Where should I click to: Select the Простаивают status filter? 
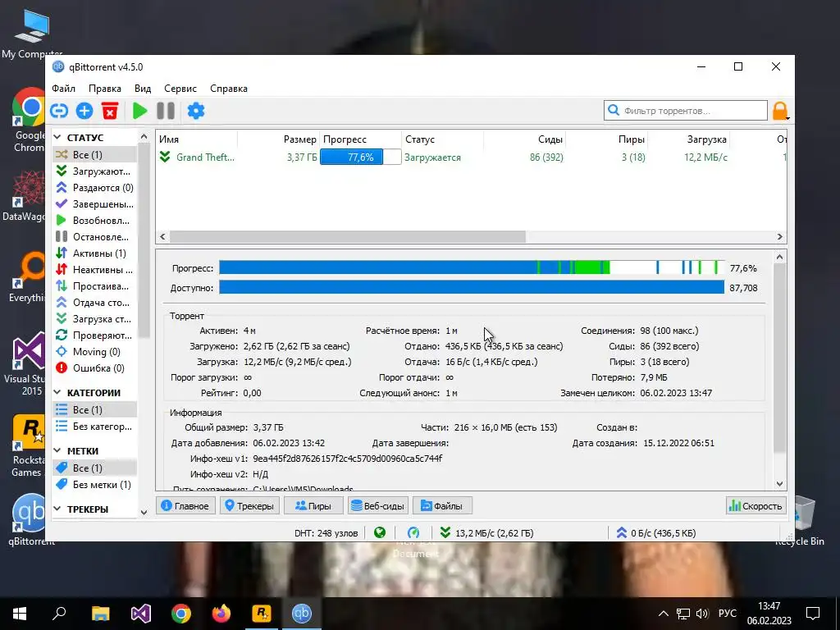coord(95,285)
